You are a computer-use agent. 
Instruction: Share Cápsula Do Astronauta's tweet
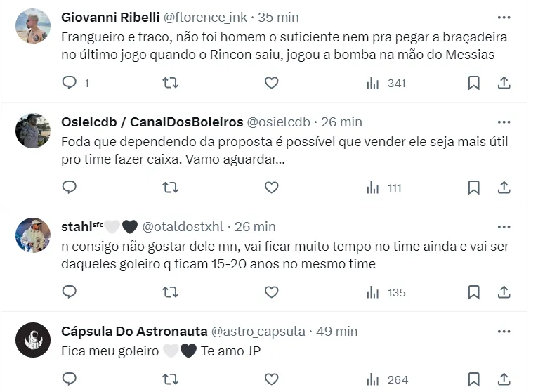click(504, 379)
